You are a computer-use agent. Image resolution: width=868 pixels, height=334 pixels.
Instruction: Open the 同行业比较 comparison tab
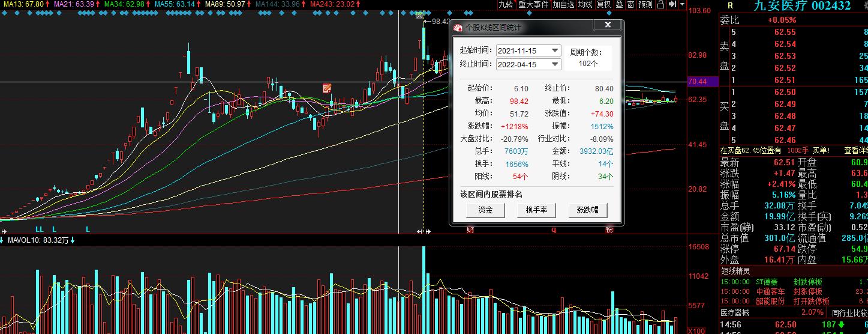[849, 312]
